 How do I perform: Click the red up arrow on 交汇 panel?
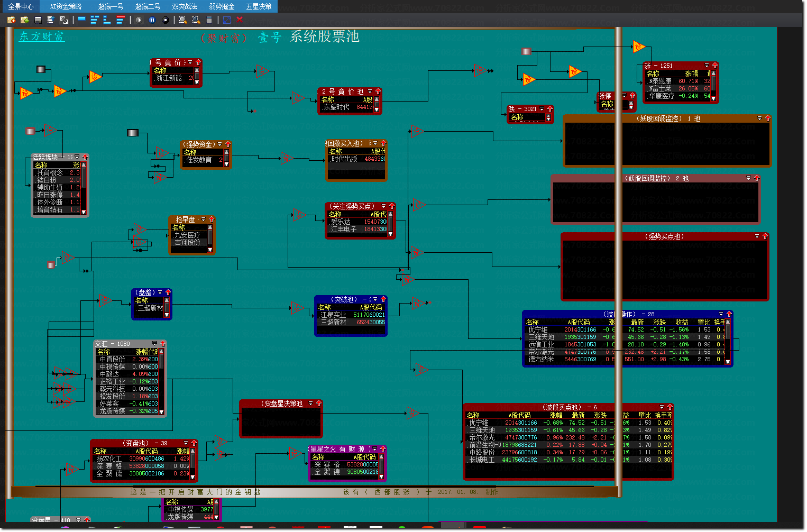(x=162, y=343)
